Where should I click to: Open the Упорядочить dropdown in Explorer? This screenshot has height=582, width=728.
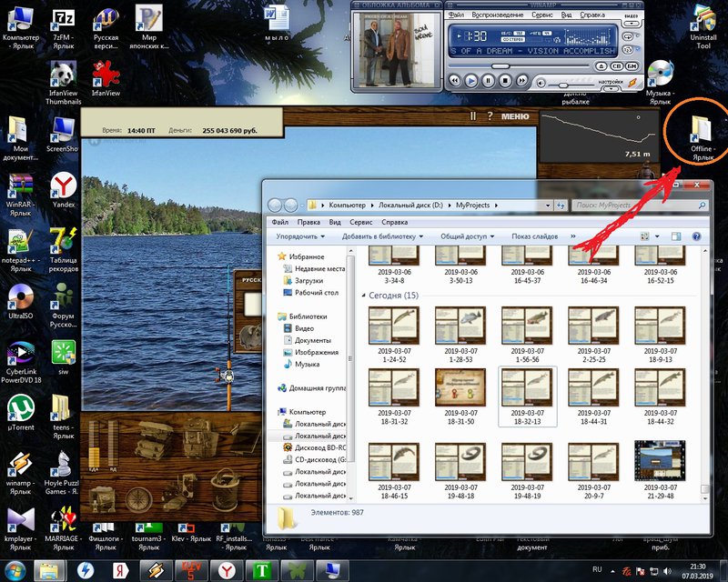coord(300,236)
